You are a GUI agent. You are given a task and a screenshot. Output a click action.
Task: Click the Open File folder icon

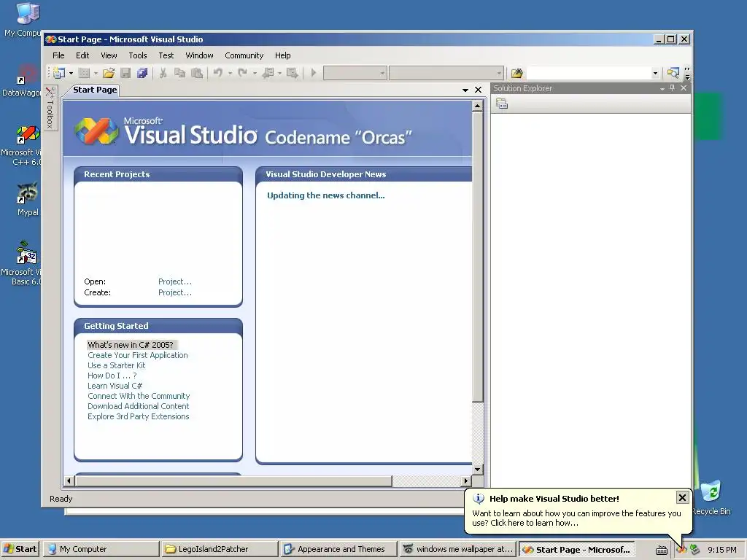(x=109, y=73)
